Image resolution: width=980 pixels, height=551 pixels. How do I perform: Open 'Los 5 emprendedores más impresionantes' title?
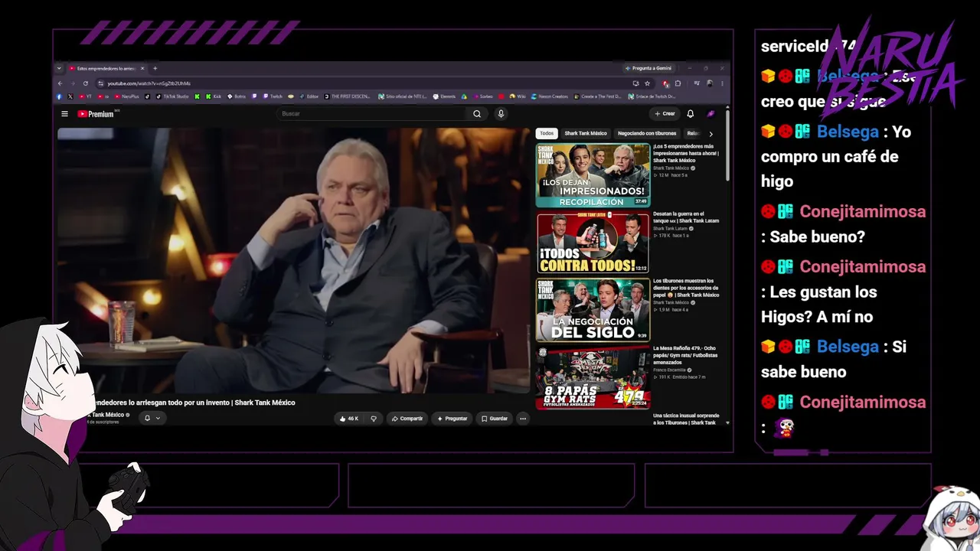coord(686,153)
